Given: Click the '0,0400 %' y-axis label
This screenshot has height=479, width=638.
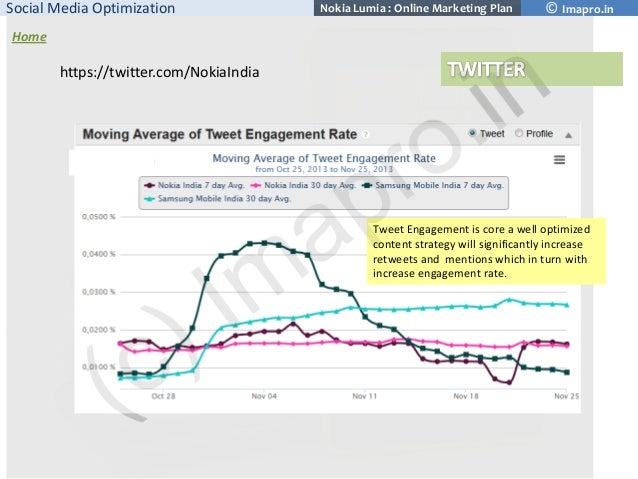Looking at the screenshot, I should tap(99, 254).
